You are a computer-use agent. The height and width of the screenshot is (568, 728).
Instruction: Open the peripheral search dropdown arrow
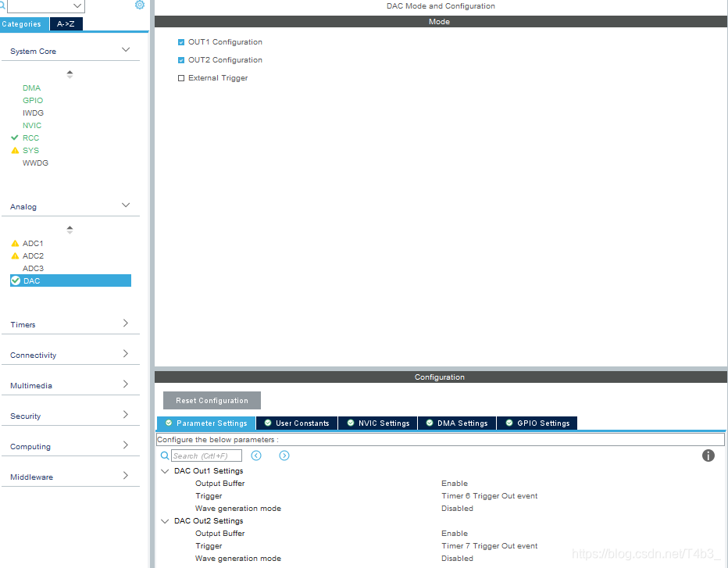tap(77, 5)
